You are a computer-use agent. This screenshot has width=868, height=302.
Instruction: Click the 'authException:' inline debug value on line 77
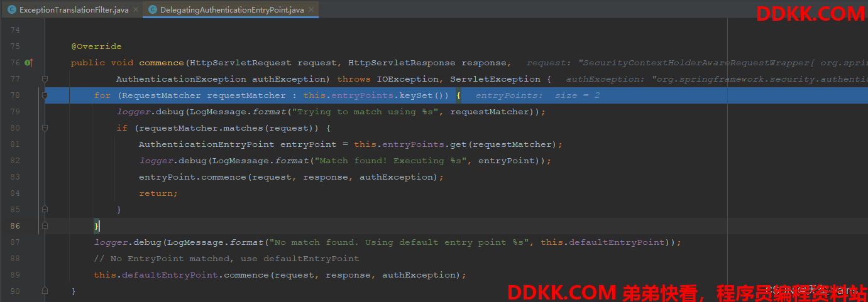click(x=717, y=79)
